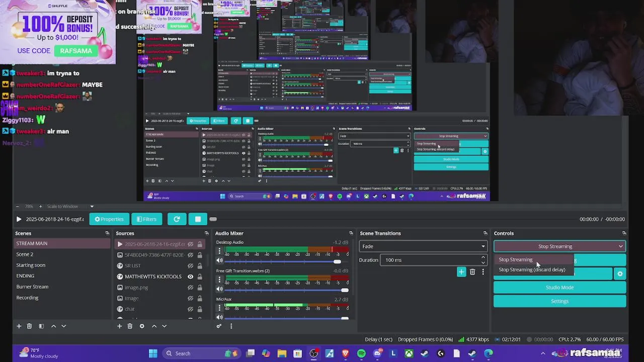Expand the Stop Streaming dropdown arrow
Screen dimensions: 644x362
pyautogui.click(x=621, y=246)
